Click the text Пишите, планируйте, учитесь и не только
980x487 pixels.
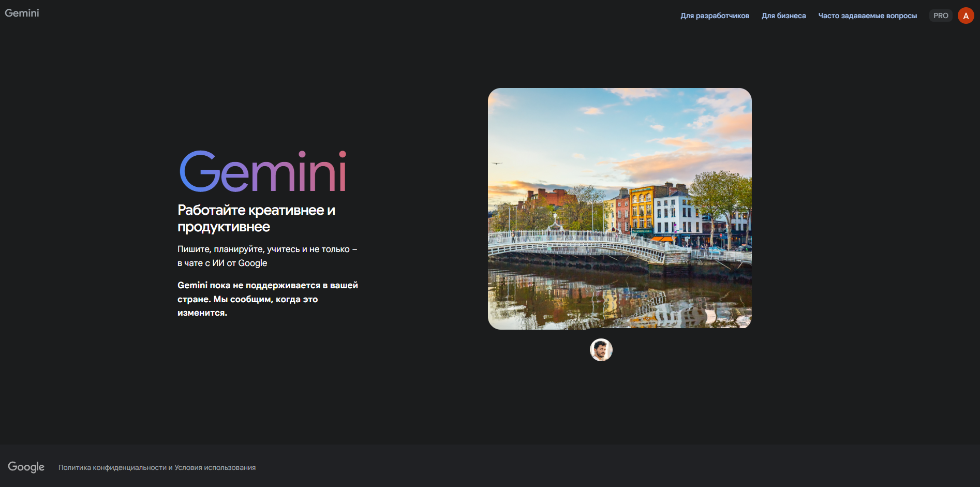(x=267, y=256)
